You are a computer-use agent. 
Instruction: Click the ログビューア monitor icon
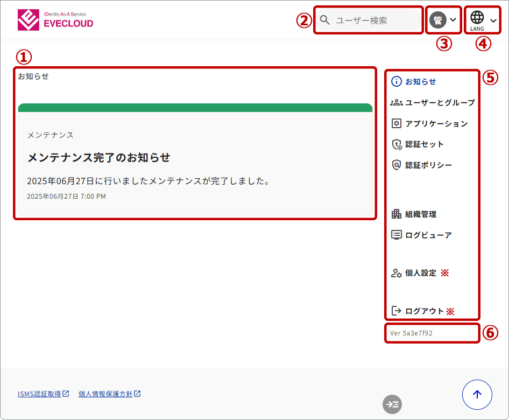tap(397, 235)
